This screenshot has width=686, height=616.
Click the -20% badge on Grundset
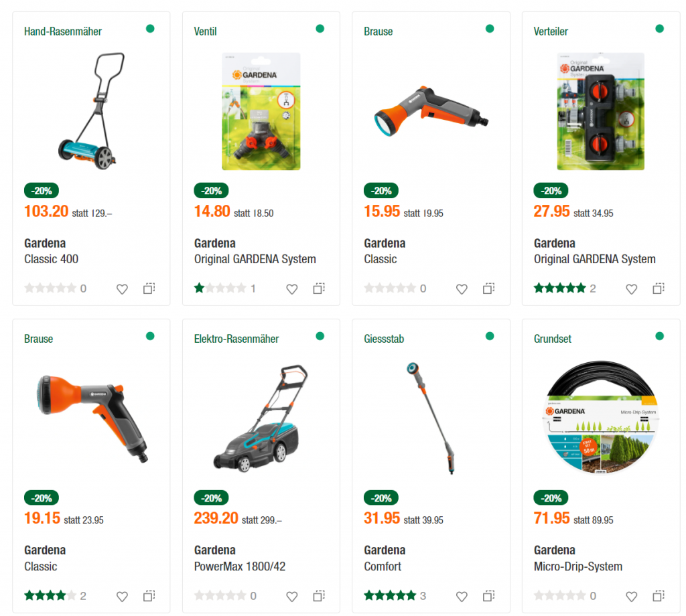(551, 498)
